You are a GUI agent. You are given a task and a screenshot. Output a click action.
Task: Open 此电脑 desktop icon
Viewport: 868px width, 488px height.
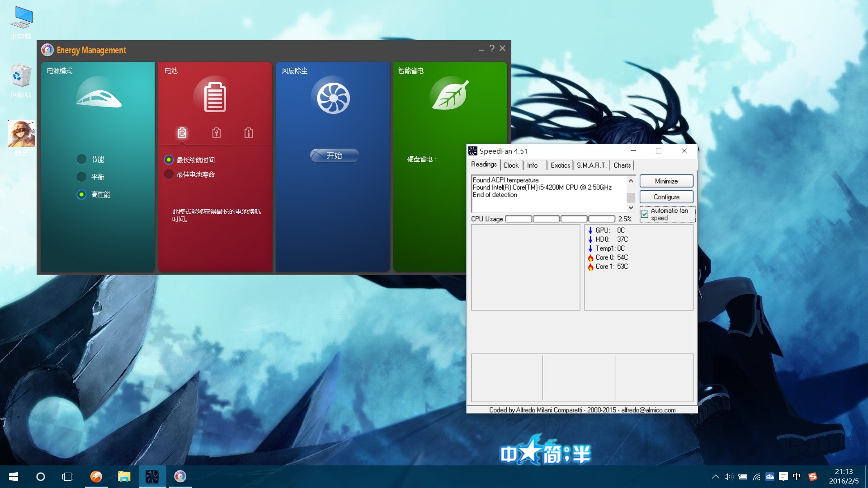[x=21, y=23]
